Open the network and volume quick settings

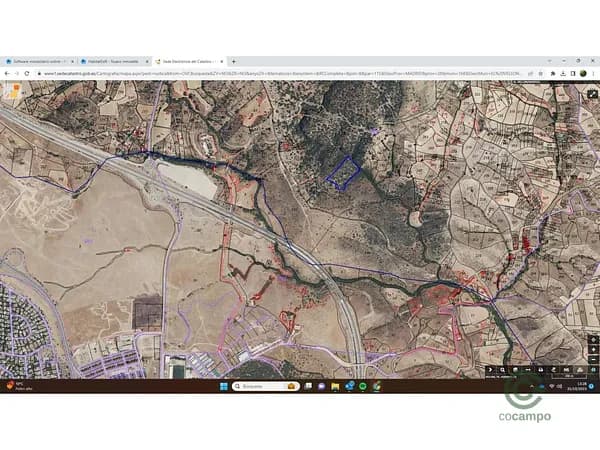click(557, 386)
